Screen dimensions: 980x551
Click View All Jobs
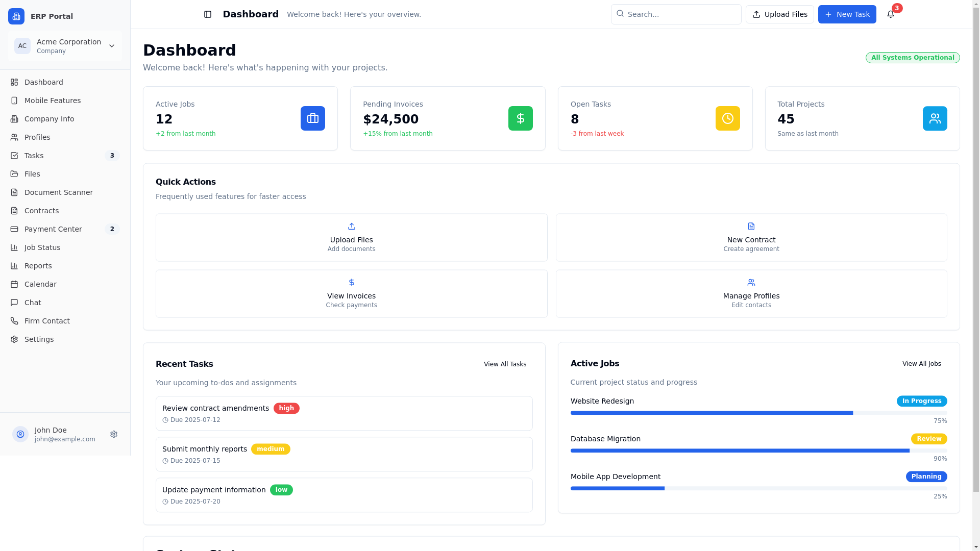921,364
